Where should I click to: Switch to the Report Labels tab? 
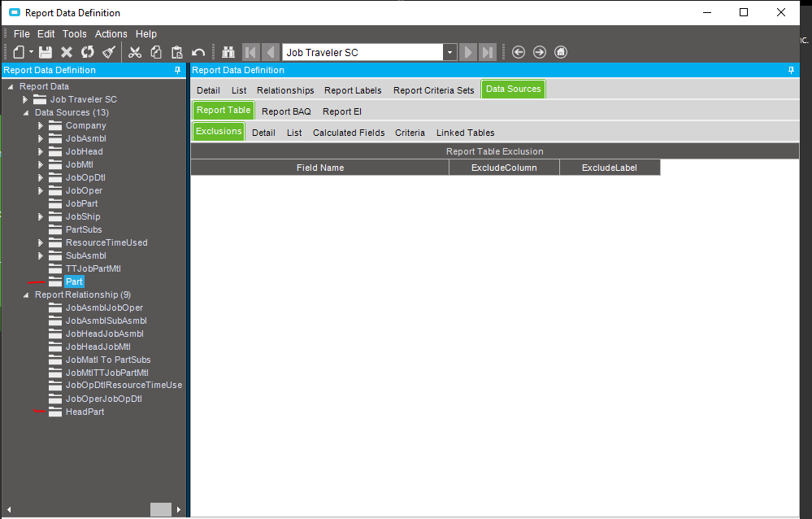point(353,90)
